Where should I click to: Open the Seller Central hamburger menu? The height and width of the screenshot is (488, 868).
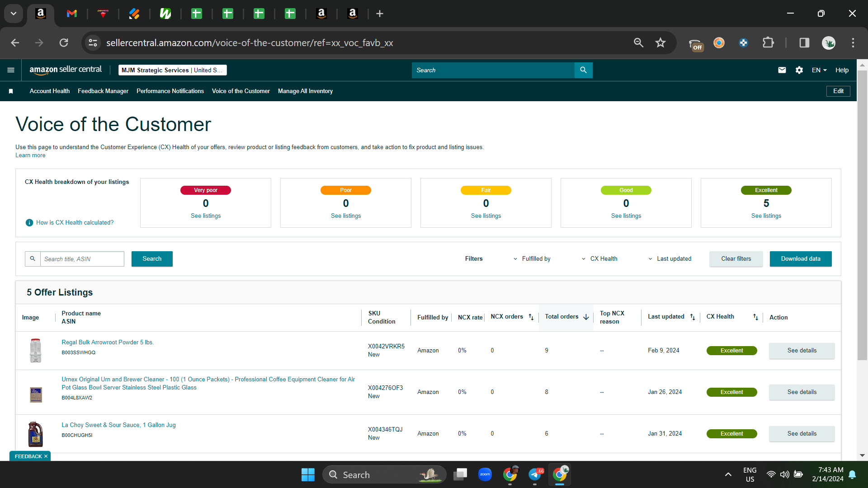coord(11,70)
